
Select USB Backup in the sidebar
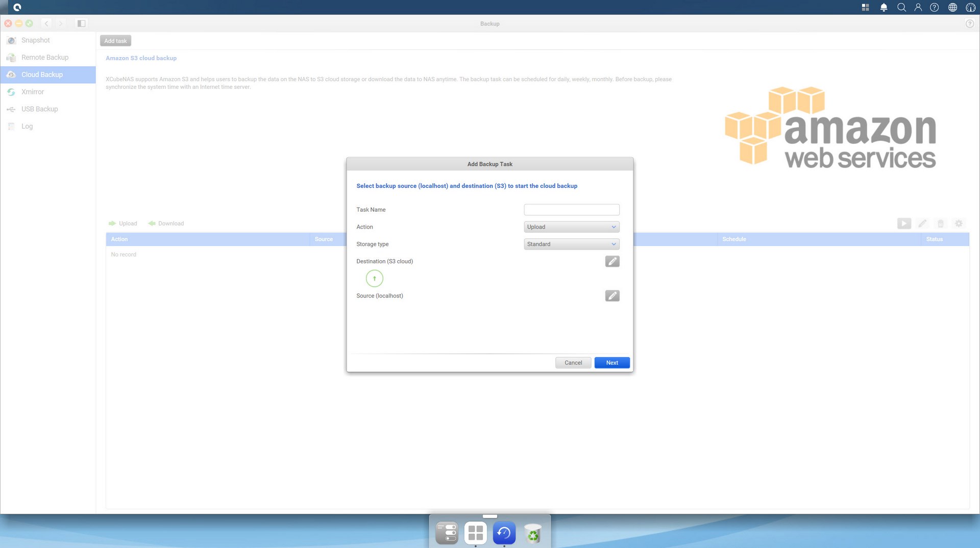(48, 109)
